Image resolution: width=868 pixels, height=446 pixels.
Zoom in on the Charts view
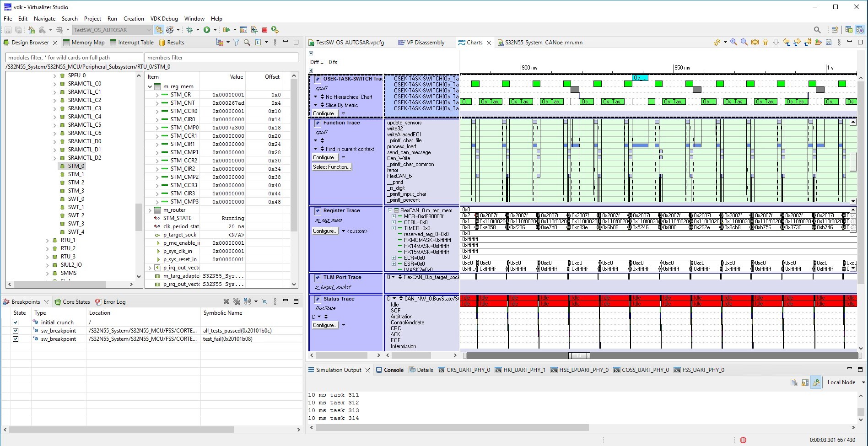pos(733,42)
